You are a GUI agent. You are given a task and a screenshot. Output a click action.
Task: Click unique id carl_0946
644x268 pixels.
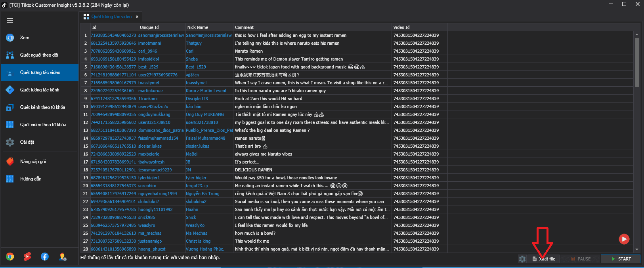[x=147, y=51]
